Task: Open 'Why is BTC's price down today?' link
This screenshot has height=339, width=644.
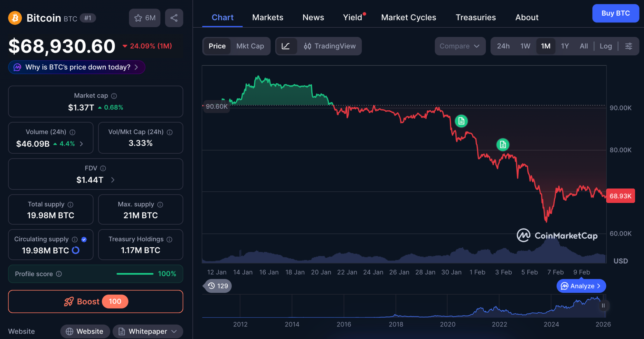Action: (x=76, y=67)
